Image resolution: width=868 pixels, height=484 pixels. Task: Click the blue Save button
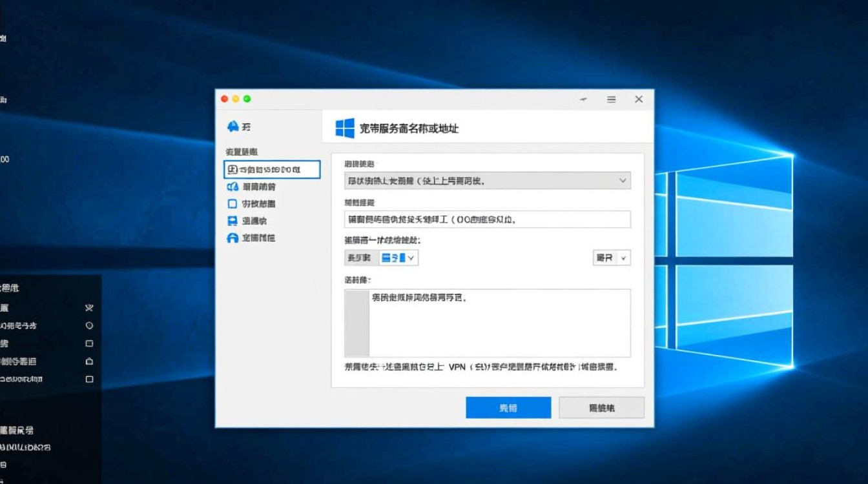pos(508,407)
